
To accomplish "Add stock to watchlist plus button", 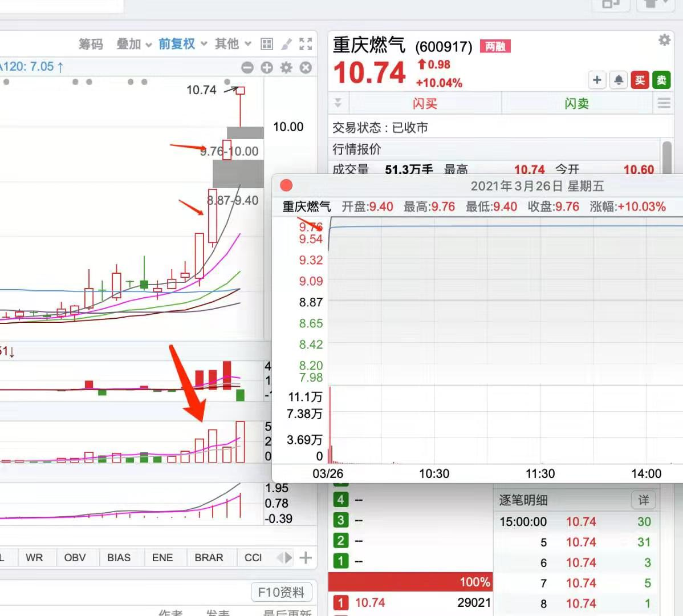I will pyautogui.click(x=597, y=80).
